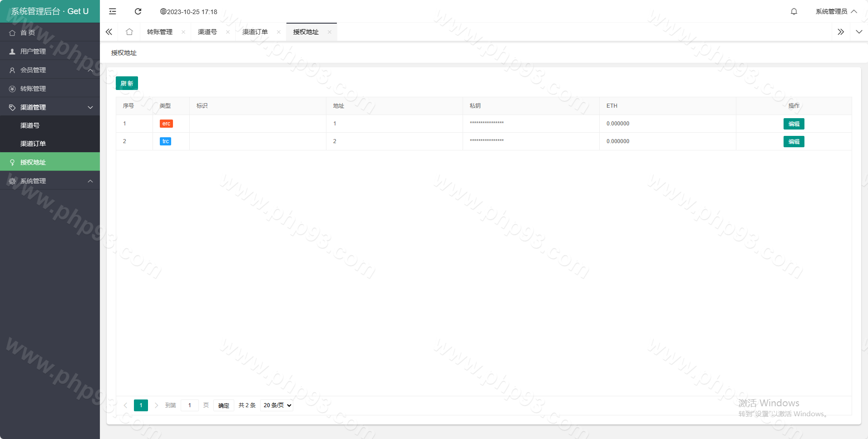The width and height of the screenshot is (868, 439).
Task: Expand the 系统管理员 user menu
Action: click(836, 11)
